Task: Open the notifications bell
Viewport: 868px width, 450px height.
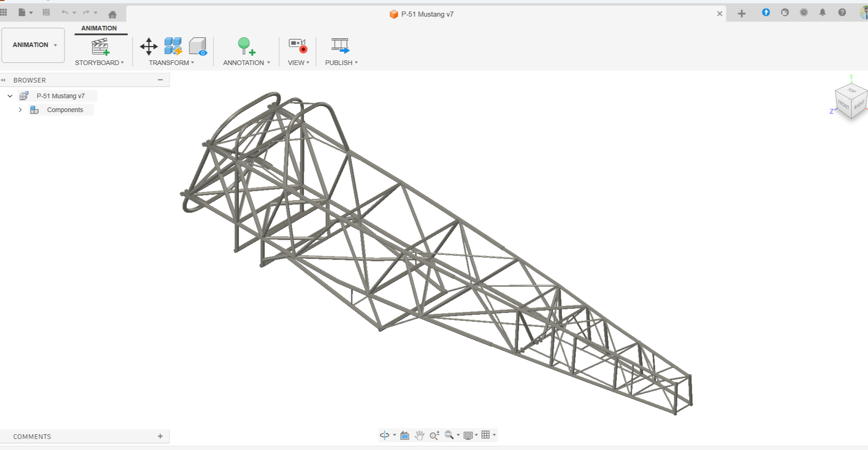Action: [x=822, y=12]
